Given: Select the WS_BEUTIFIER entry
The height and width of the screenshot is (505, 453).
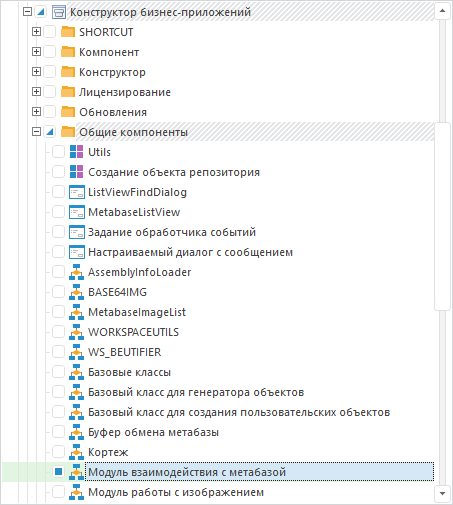Looking at the screenshot, I should click(124, 352).
